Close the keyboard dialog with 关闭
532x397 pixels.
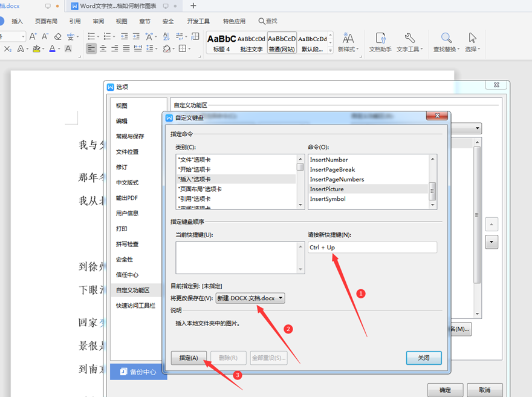coord(424,358)
